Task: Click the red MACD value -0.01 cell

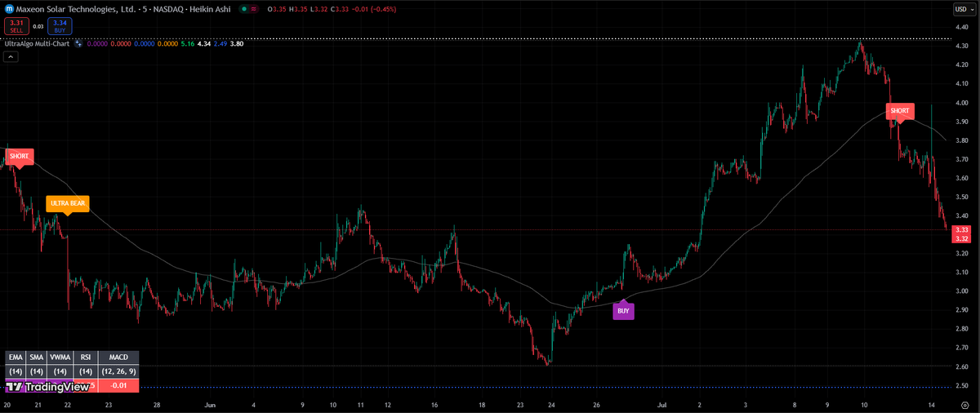Action: (118, 385)
